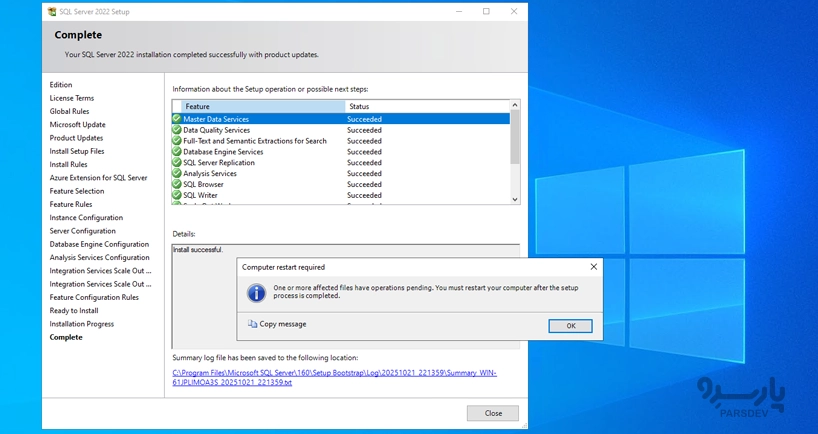Click the success icon beside SQL Browser
This screenshot has height=434, width=818.
[x=177, y=185]
